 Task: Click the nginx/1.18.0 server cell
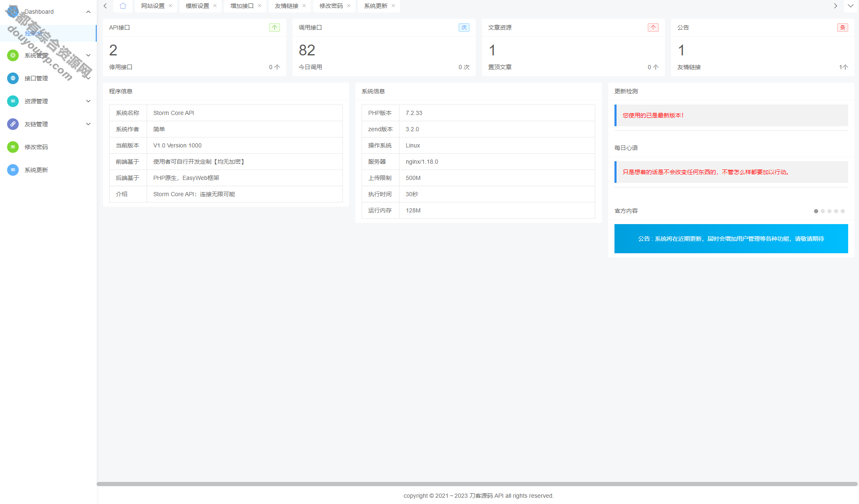[x=497, y=162]
